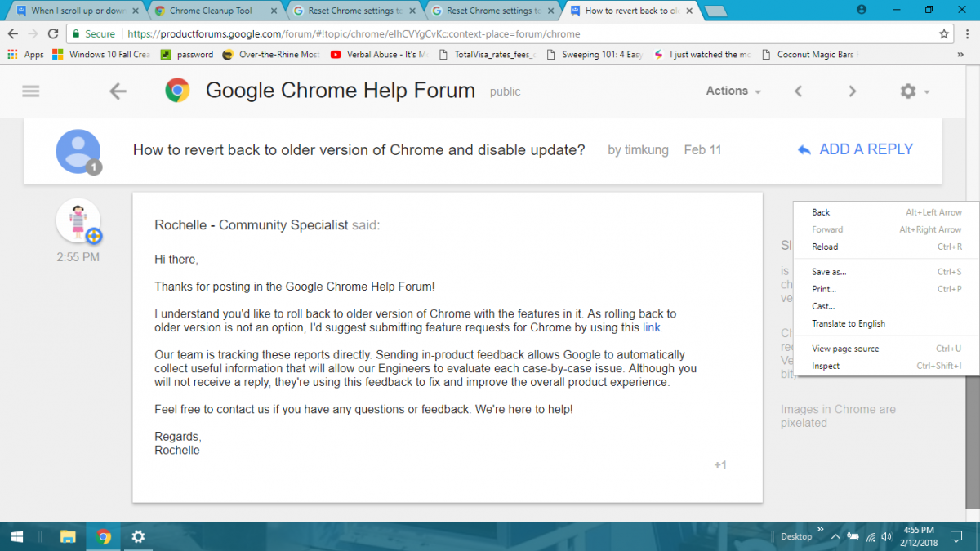Open 'Images in Chrome are pixelated' related topic
The height and width of the screenshot is (551, 980).
838,416
